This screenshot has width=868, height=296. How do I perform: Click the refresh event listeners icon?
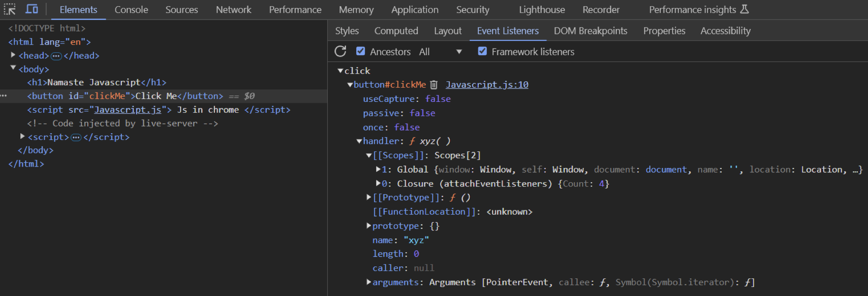pos(340,51)
